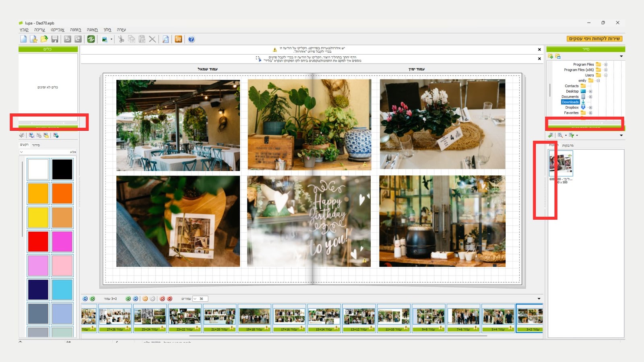This screenshot has height=362, width=644.
Task: Select the Downloads folder in tree
Action: (570, 102)
